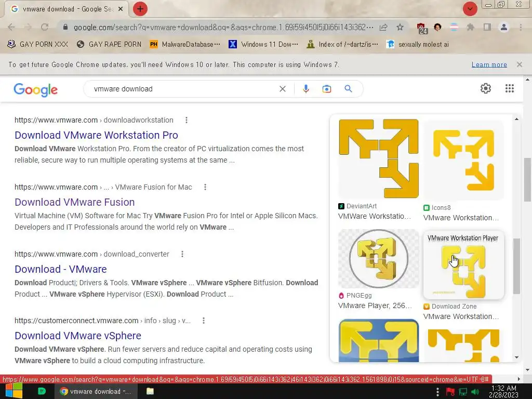532x399 pixels.
Task: Toggle the Chrome side panel
Action: coord(487,27)
